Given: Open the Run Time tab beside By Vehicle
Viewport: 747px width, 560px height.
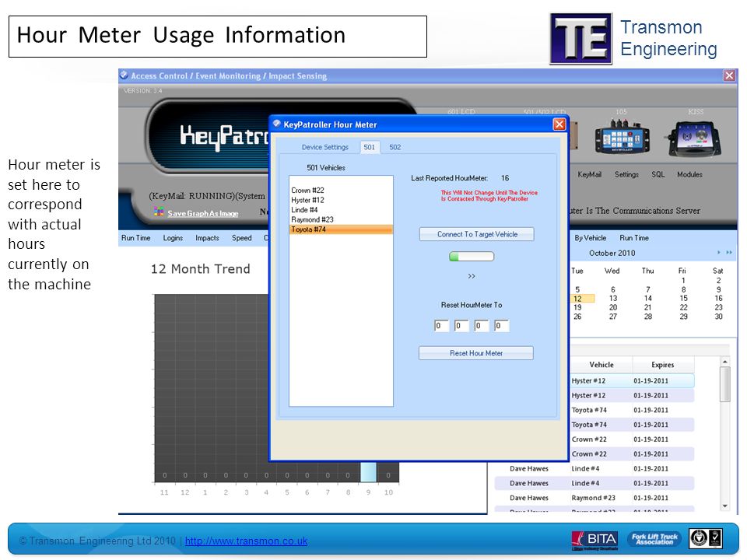Looking at the screenshot, I should [634, 238].
